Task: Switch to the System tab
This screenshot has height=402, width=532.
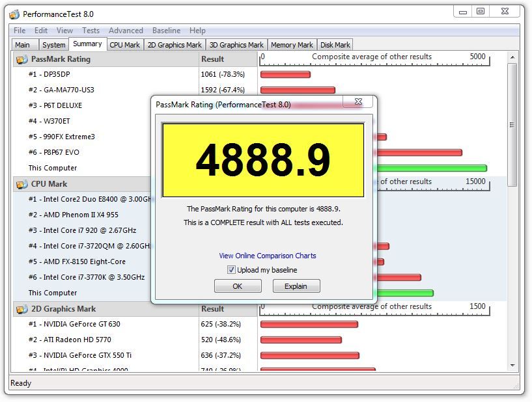Action: point(54,45)
